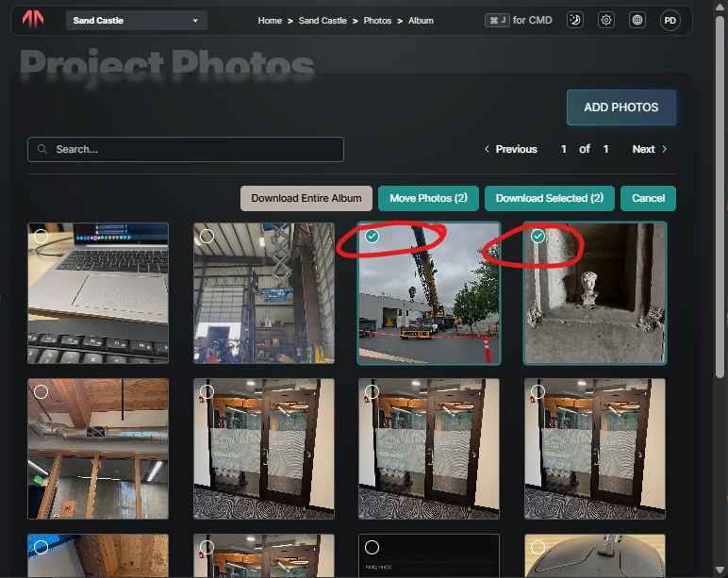Select the laptop keyboard photo circle
728x578 pixels.
point(41,237)
